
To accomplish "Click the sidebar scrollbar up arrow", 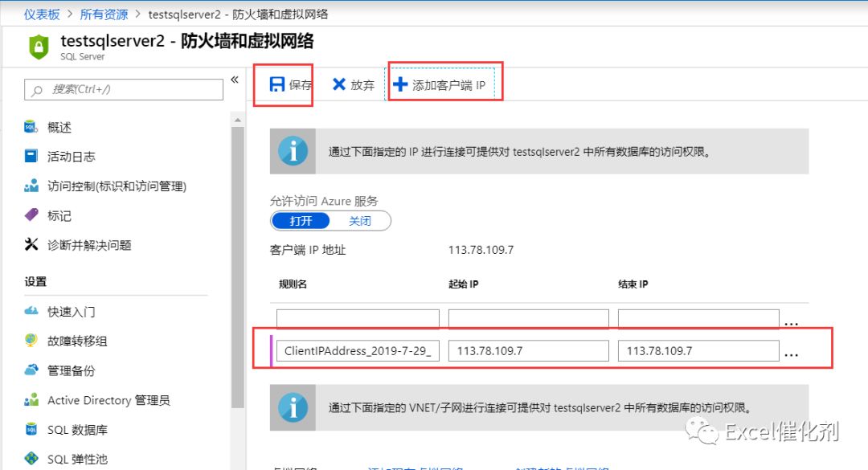I will point(237,120).
